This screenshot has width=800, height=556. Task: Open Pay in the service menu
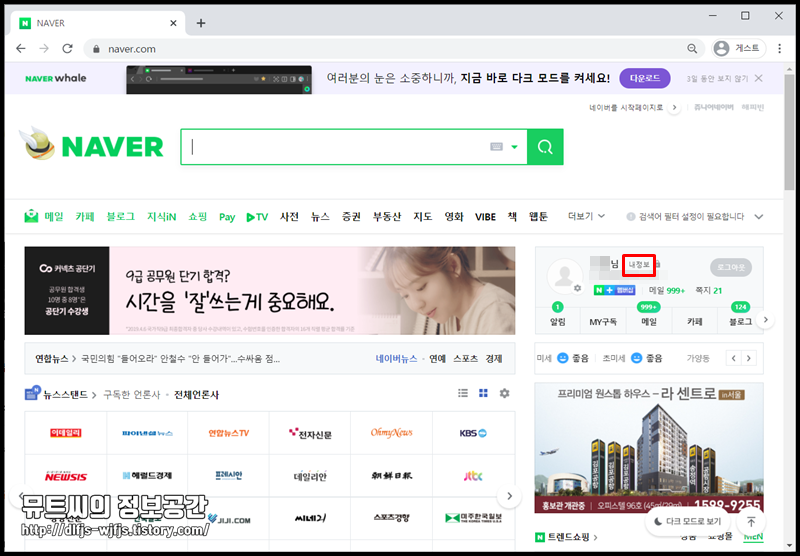[227, 217]
